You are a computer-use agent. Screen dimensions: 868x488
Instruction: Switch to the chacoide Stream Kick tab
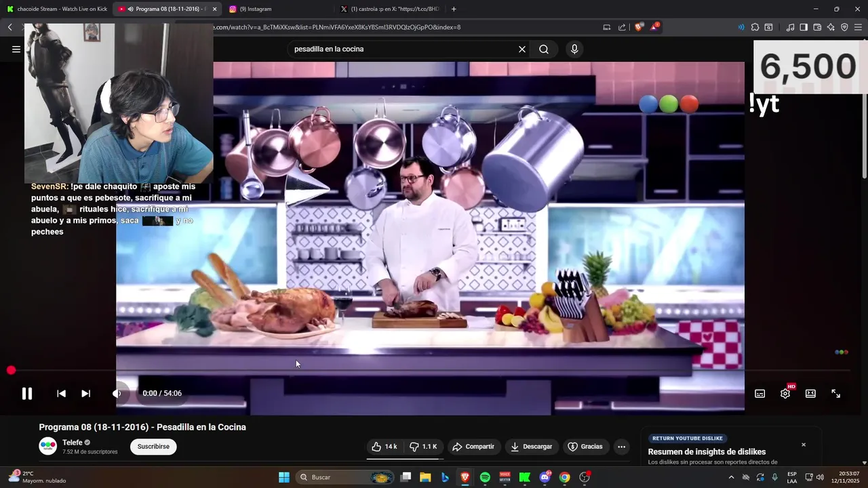56,9
